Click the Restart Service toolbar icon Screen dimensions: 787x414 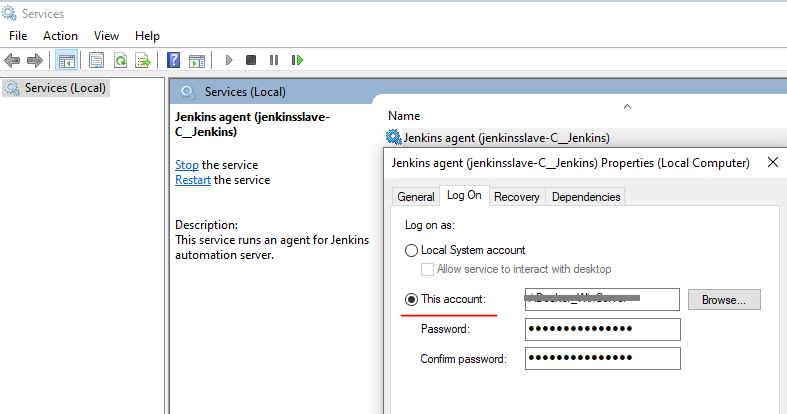click(x=296, y=60)
